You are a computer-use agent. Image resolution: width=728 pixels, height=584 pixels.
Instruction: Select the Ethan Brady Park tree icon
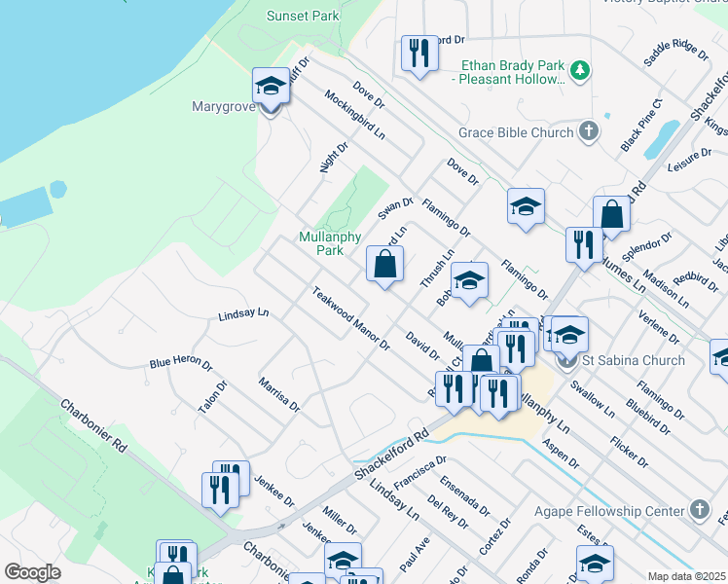point(580,70)
